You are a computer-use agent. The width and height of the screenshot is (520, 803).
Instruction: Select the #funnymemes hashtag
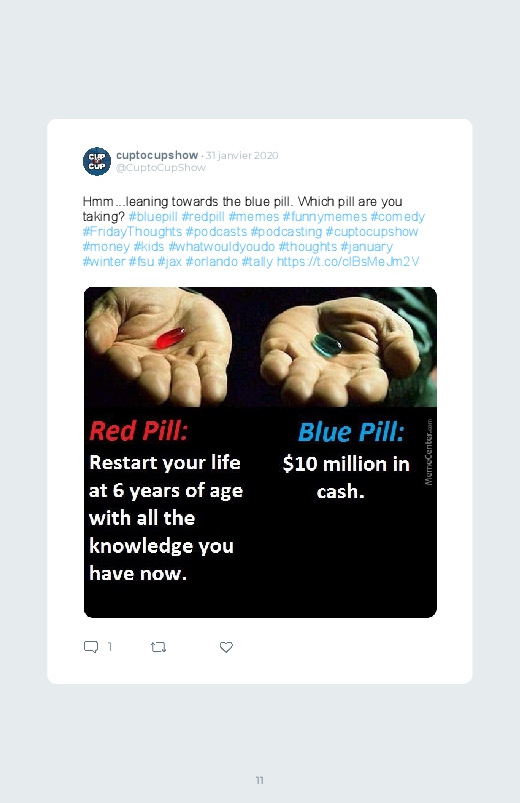(x=325, y=217)
